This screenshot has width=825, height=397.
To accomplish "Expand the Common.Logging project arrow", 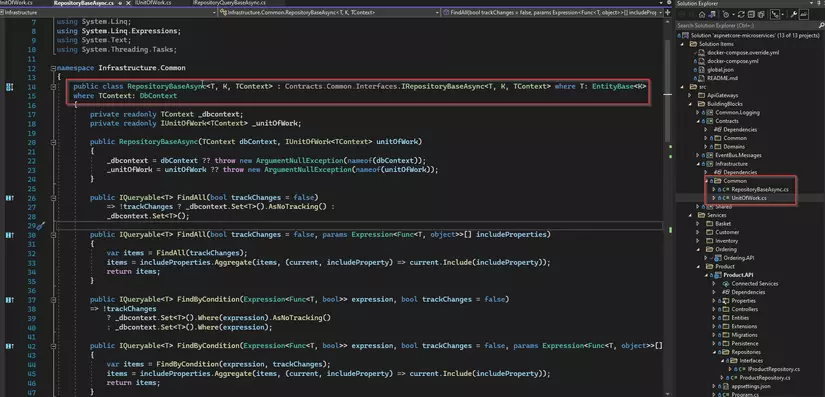I will tap(698, 113).
